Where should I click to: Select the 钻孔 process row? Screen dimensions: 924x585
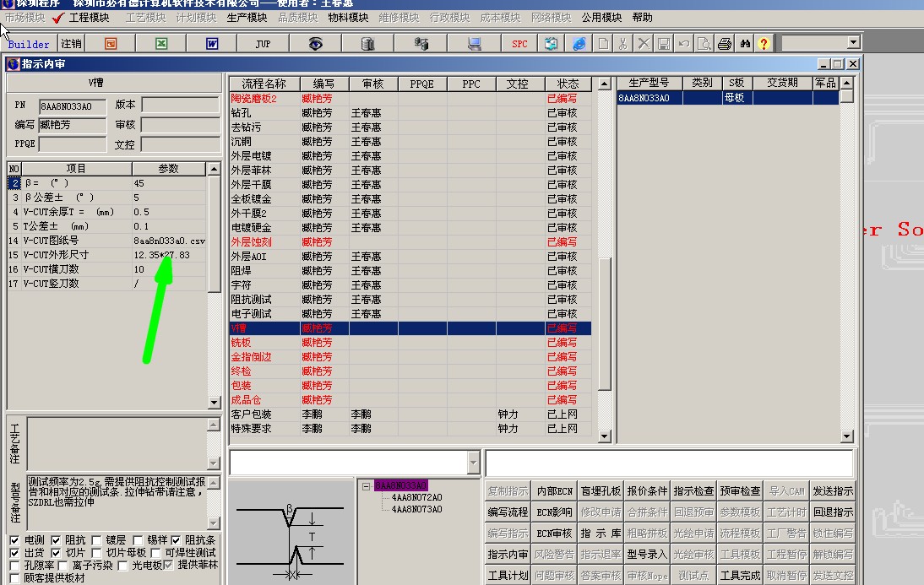click(410, 113)
